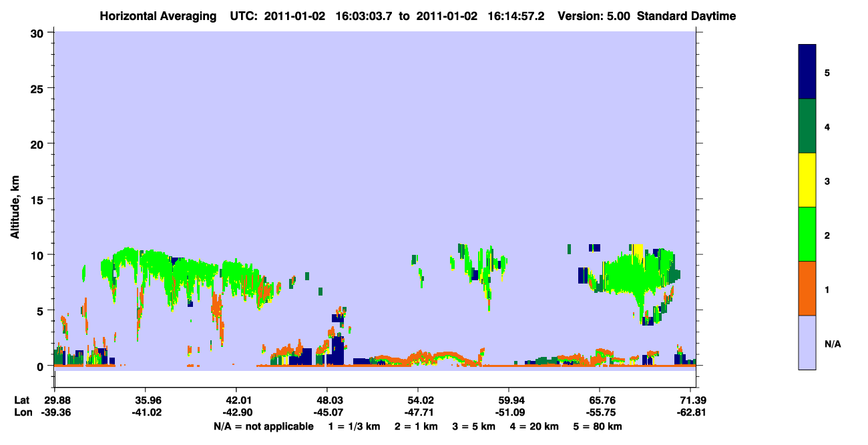
Task: Click longitude value -62.81
Action: [691, 412]
